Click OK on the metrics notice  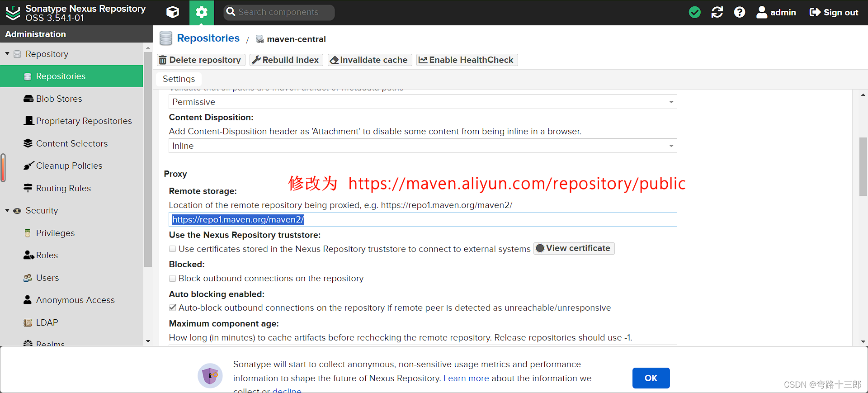(651, 378)
